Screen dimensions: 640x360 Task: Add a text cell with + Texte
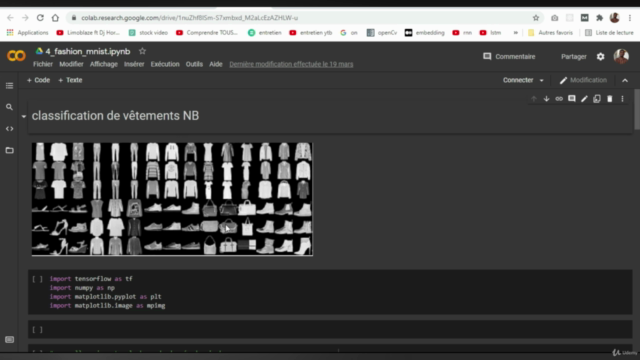click(x=70, y=80)
